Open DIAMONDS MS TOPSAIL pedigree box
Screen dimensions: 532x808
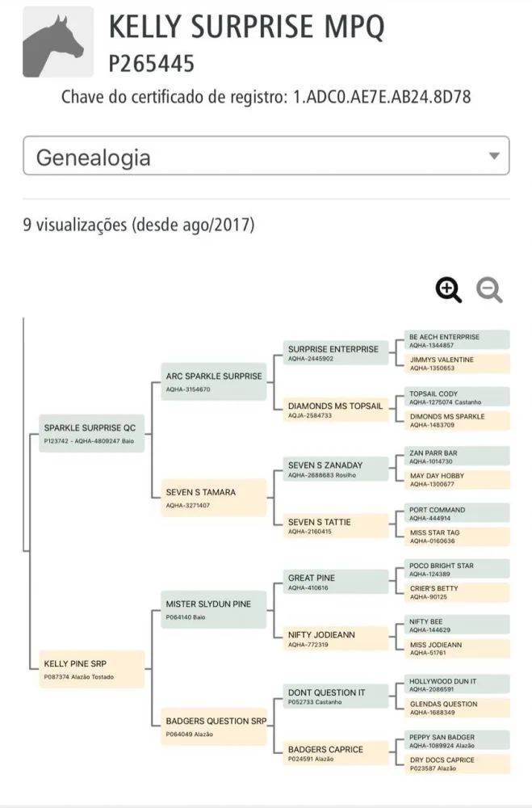pos(336,410)
